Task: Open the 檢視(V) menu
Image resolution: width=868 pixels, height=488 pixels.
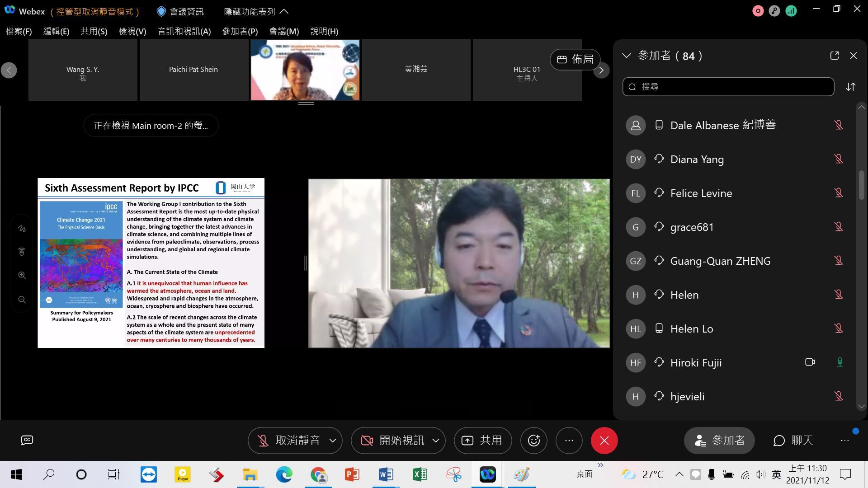Action: pos(132,31)
